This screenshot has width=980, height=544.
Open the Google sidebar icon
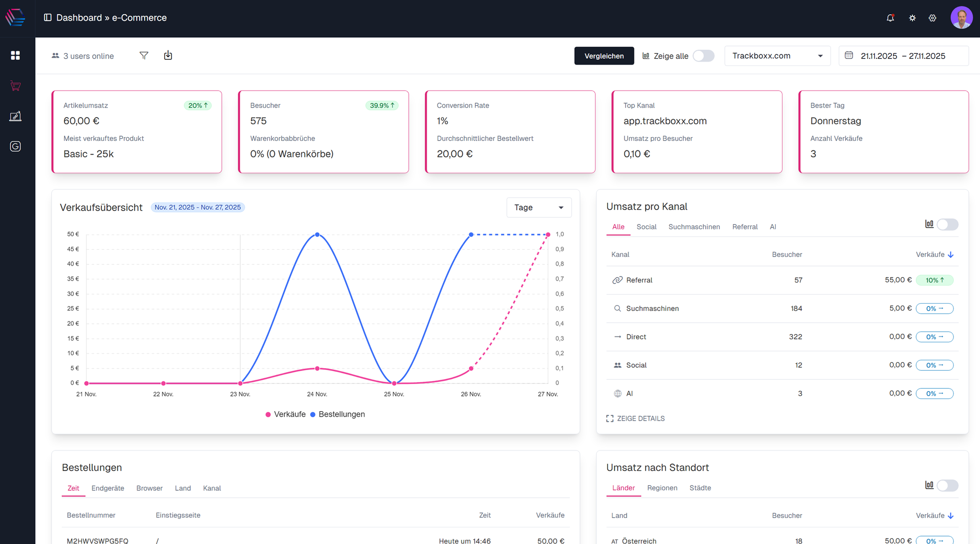click(15, 146)
